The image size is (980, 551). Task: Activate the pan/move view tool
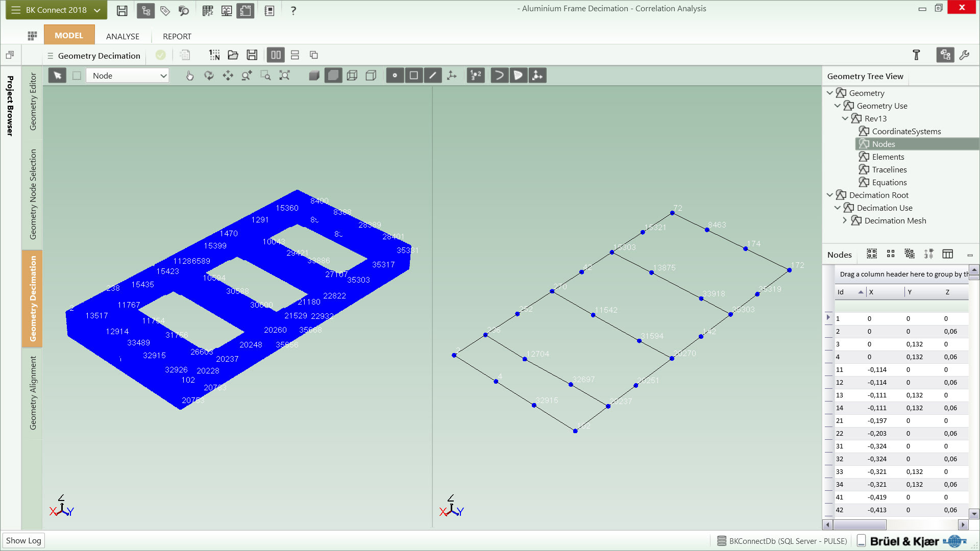[228, 76]
